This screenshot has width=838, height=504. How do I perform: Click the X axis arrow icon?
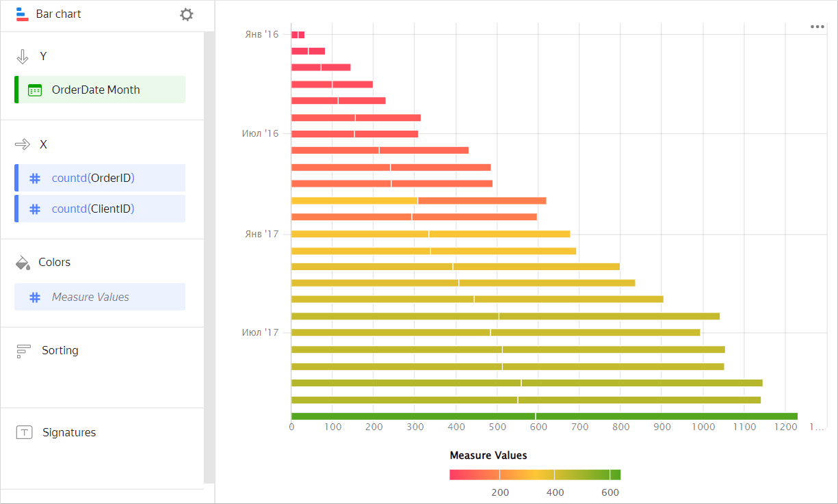23,144
